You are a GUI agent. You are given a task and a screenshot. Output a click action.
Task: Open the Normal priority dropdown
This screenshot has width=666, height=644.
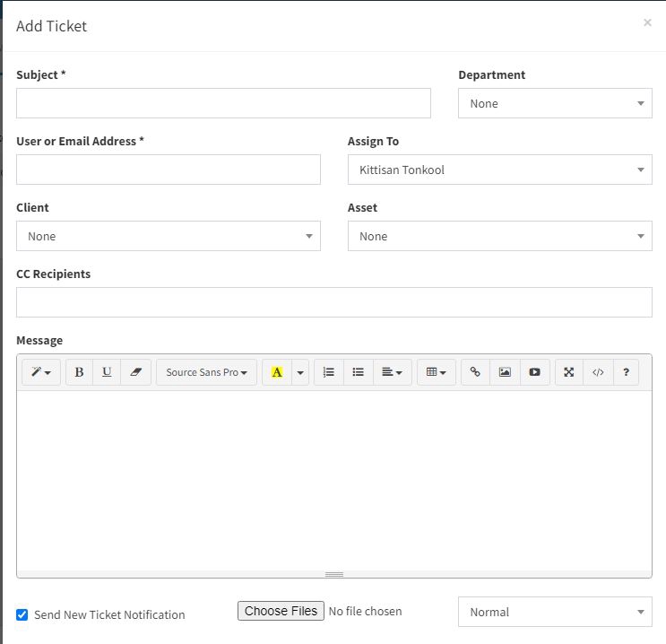pos(555,612)
